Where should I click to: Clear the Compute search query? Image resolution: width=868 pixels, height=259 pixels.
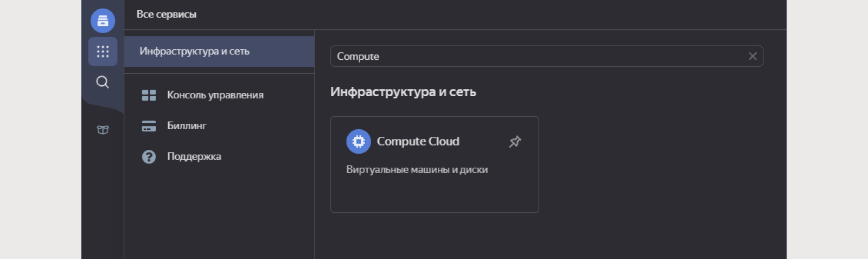752,56
